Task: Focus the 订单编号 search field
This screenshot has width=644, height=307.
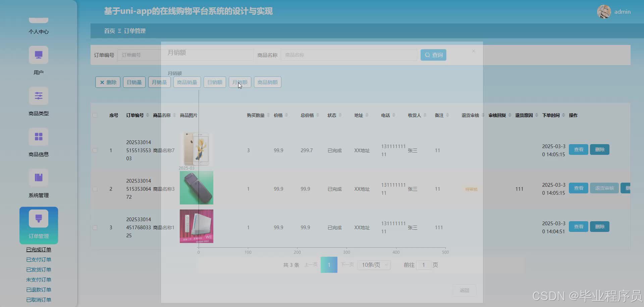Action: point(185,55)
